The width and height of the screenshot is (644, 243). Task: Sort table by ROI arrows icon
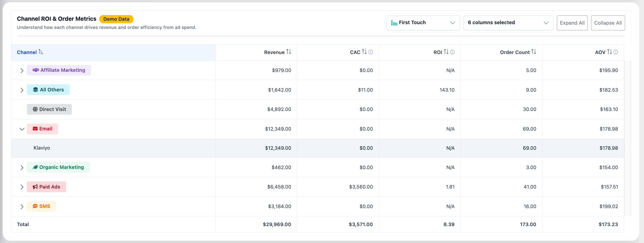[446, 52]
